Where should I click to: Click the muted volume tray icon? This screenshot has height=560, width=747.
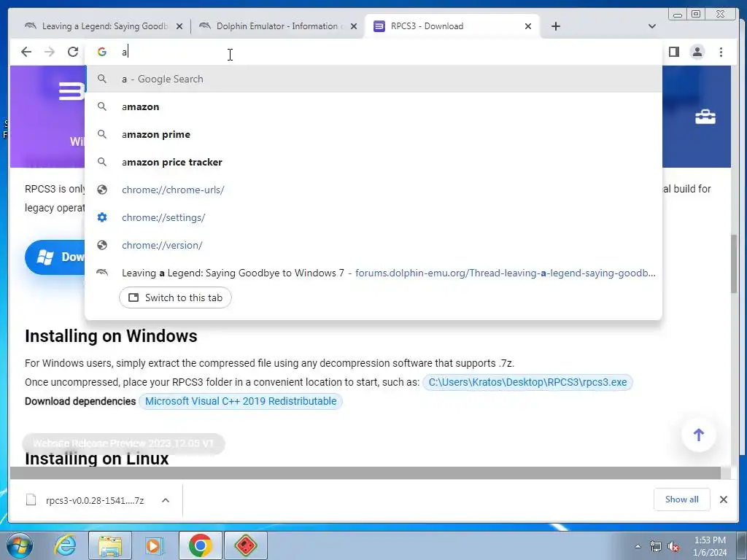[673, 546]
